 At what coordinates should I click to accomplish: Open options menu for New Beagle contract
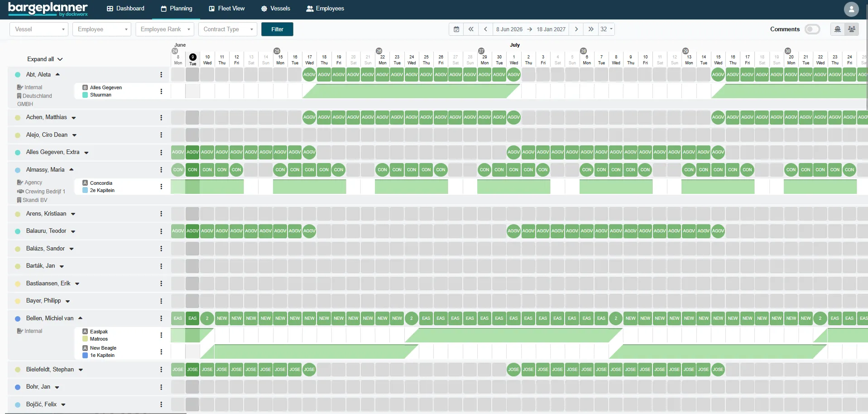pos(161,352)
